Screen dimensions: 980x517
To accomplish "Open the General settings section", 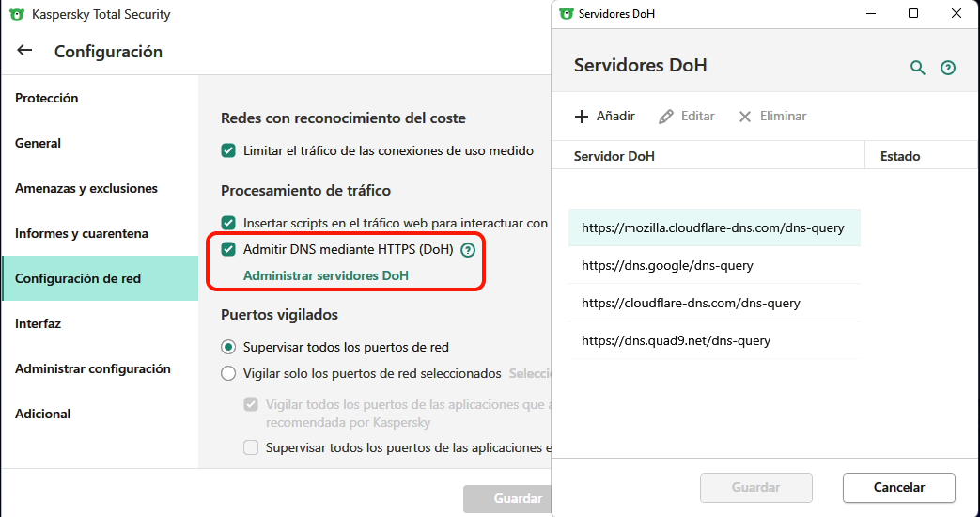I will pos(100,143).
